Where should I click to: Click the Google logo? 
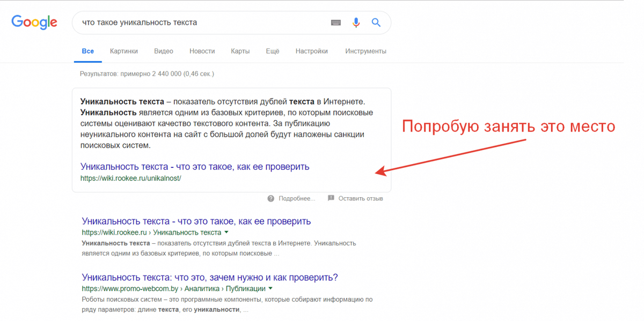click(34, 22)
